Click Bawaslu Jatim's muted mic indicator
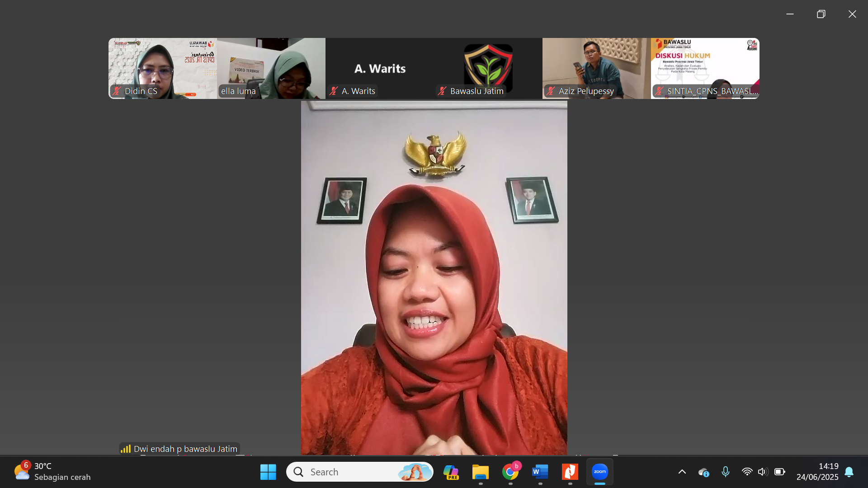868x488 pixels. (x=442, y=91)
